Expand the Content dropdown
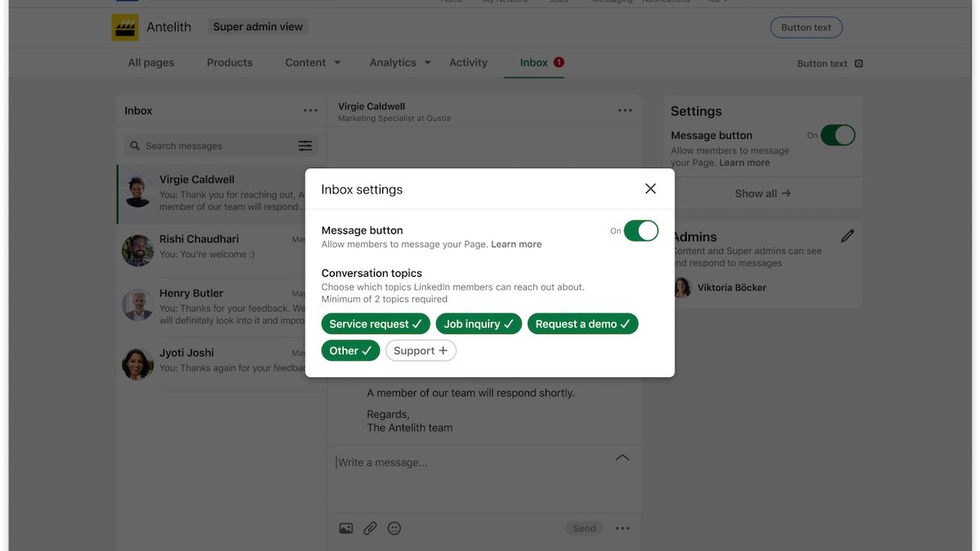Image resolution: width=980 pixels, height=551 pixels. 313,63
